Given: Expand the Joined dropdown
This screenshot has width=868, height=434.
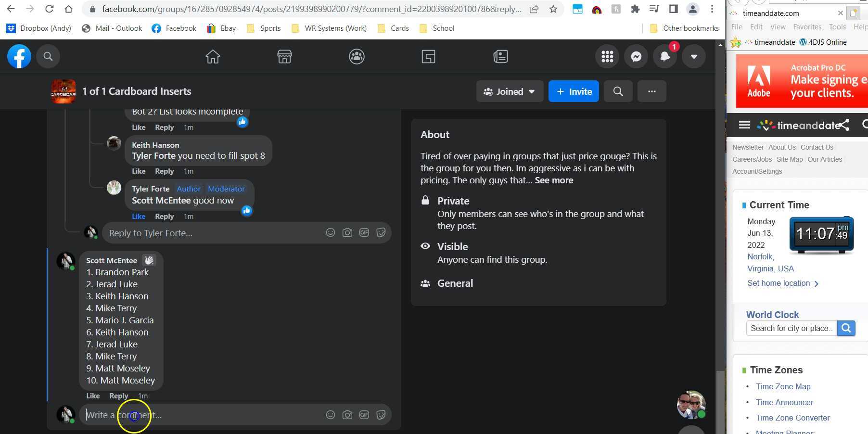Looking at the screenshot, I should pyautogui.click(x=510, y=91).
